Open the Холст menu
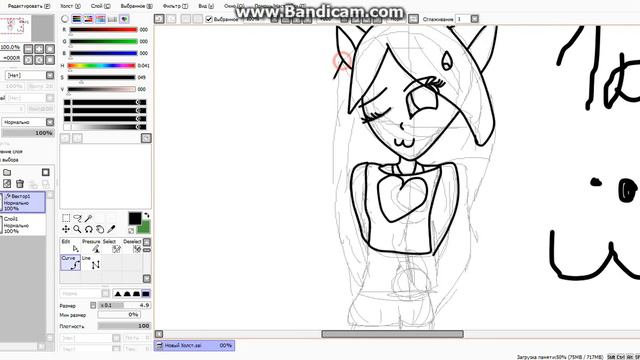Image resolution: width=640 pixels, height=360 pixels. click(x=70, y=6)
